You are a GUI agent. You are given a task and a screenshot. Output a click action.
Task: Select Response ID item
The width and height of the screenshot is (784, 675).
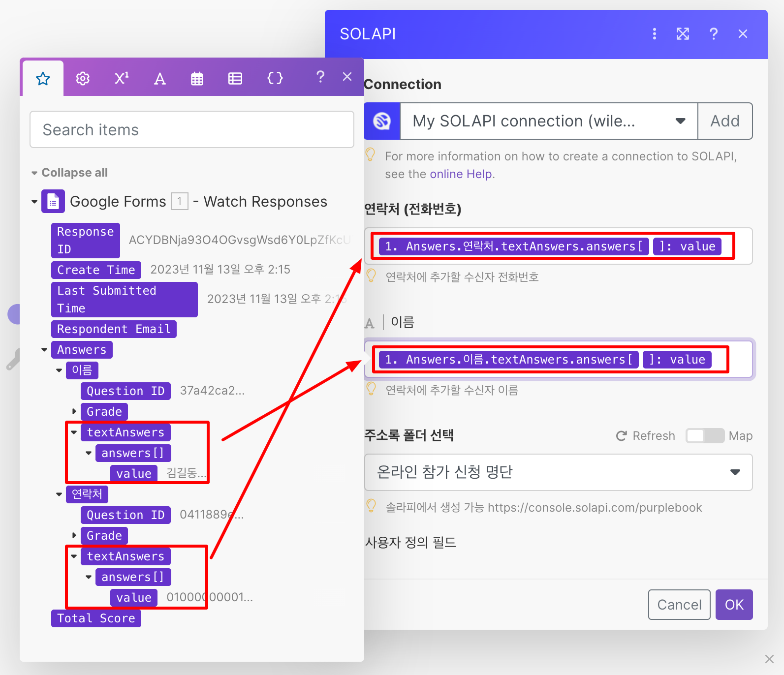(x=86, y=241)
